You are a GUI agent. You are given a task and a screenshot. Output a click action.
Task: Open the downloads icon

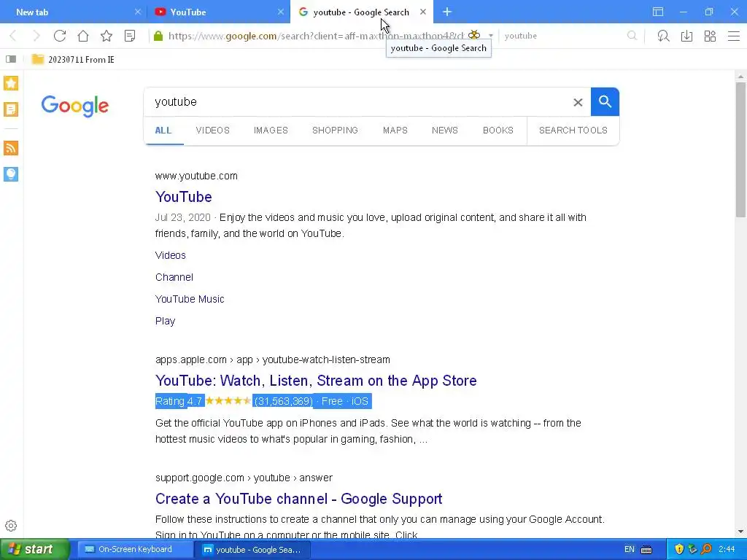coord(686,36)
